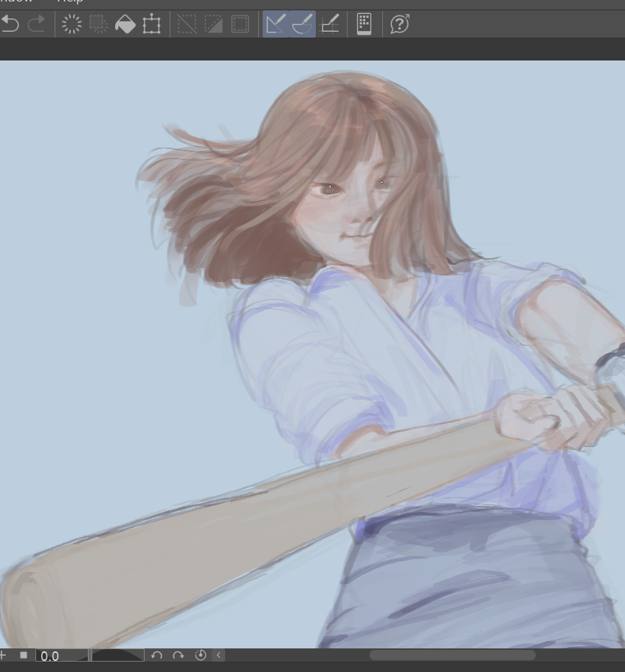Screen dimensions: 625x672
Task: Open the Help menu
Action: (x=70, y=2)
